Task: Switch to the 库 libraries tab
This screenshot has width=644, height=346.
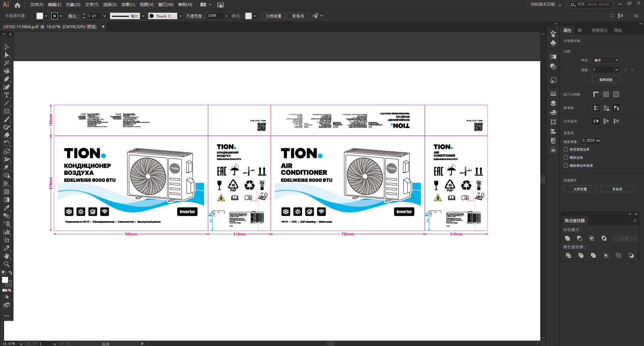Action: click(580, 30)
